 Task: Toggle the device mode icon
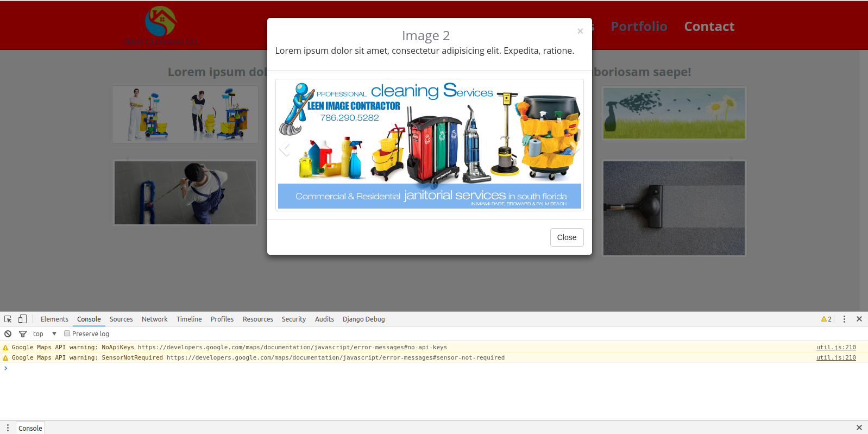point(22,319)
